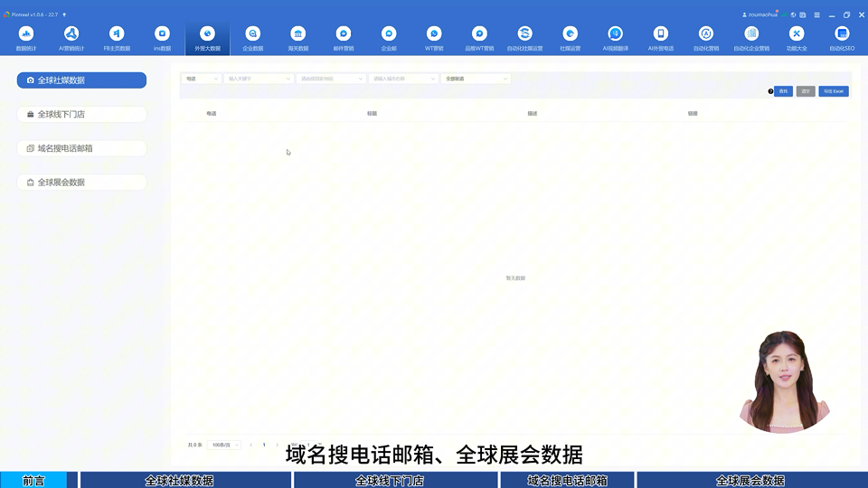
Task: Open the hamburger menu in title bar
Action: [x=817, y=15]
